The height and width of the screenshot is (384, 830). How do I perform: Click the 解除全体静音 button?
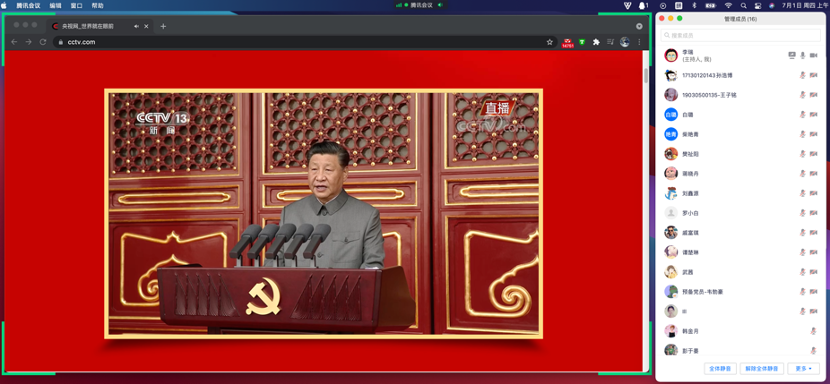[762, 369]
